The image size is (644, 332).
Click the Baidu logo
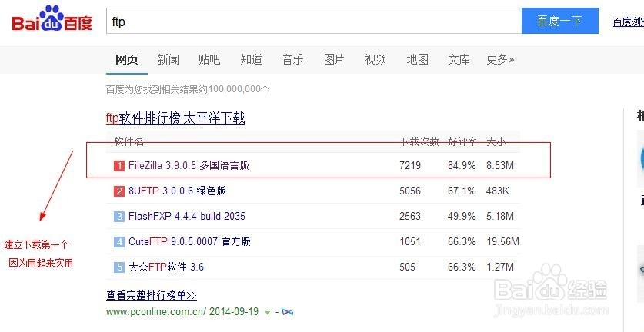coord(52,19)
